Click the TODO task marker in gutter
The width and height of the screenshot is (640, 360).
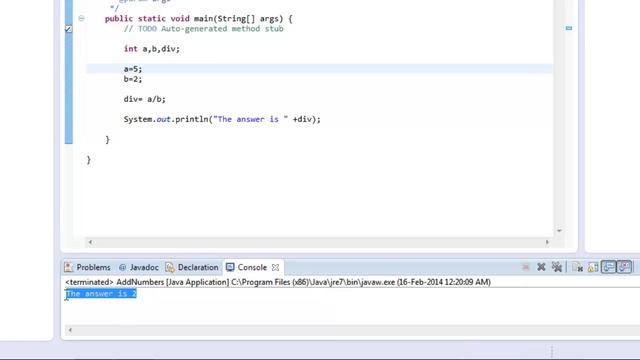(69, 29)
